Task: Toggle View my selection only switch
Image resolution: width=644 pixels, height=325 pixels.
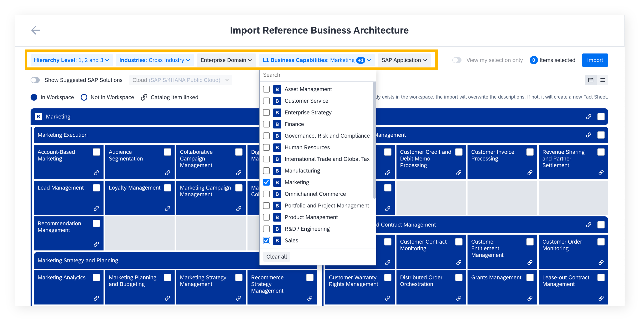Action: point(457,60)
